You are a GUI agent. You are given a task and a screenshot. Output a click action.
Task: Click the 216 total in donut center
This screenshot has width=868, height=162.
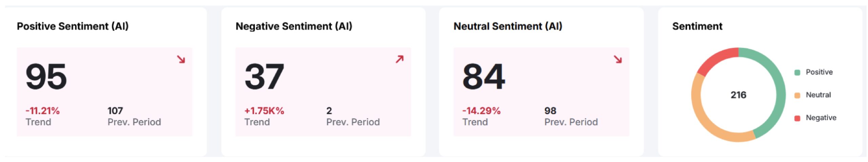[x=738, y=95]
